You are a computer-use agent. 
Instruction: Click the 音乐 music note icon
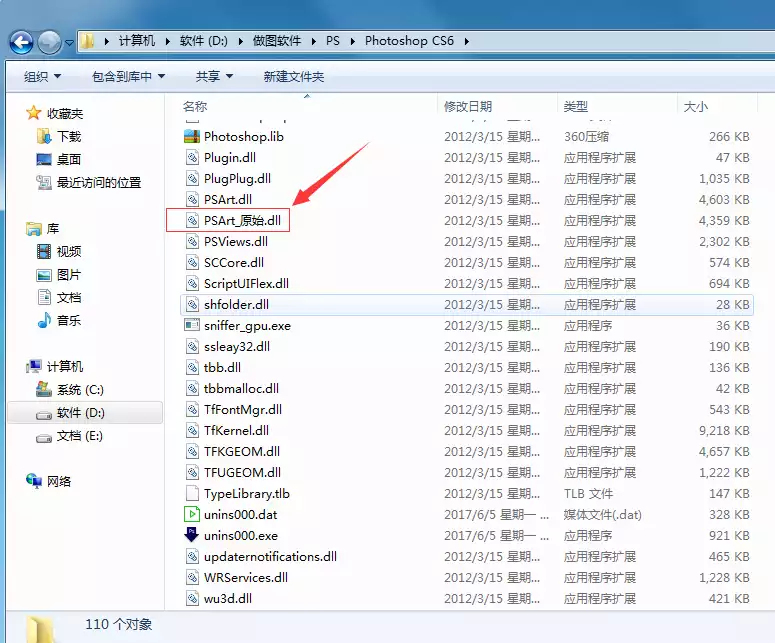point(44,320)
